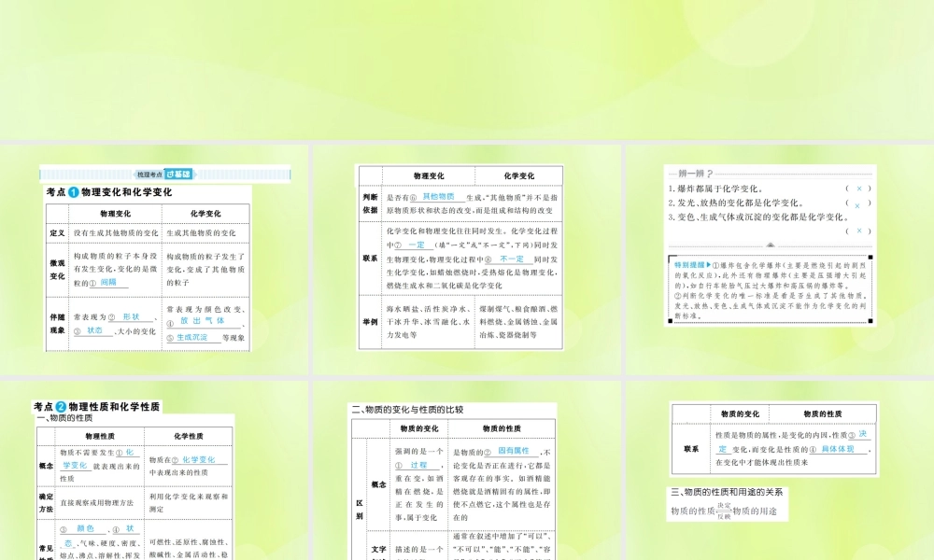Screen dimensions: 934x560
Task: Click blue answer 其他物质
Action: (x=438, y=197)
